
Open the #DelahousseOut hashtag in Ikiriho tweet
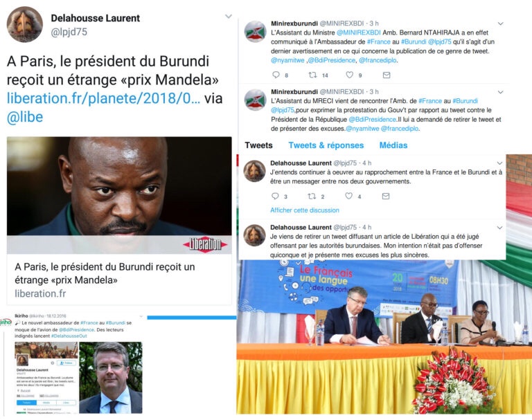click(x=69, y=336)
